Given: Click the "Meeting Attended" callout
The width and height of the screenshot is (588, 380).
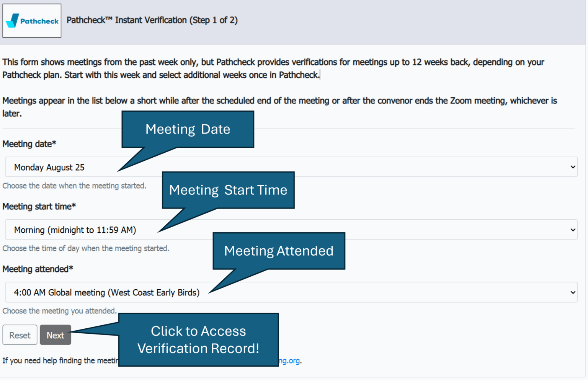Looking at the screenshot, I should (279, 251).
